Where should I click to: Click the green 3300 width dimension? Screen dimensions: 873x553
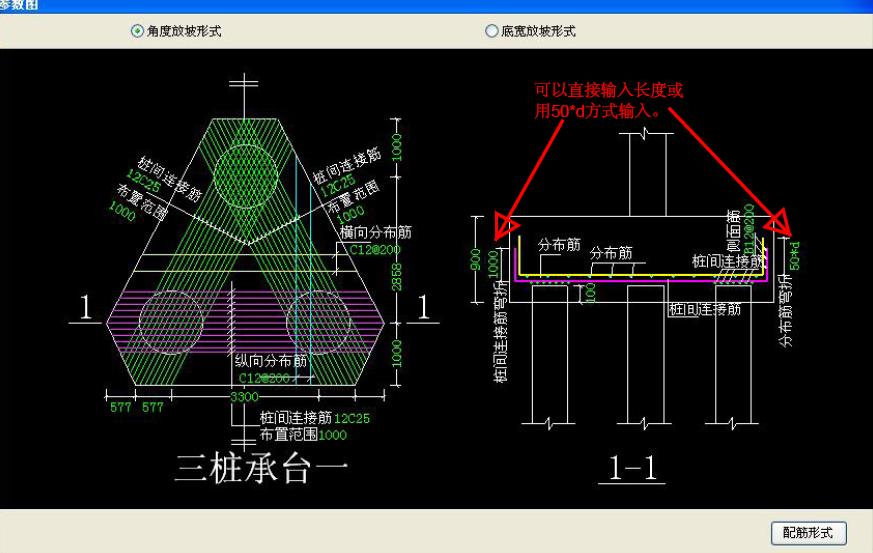(x=244, y=397)
